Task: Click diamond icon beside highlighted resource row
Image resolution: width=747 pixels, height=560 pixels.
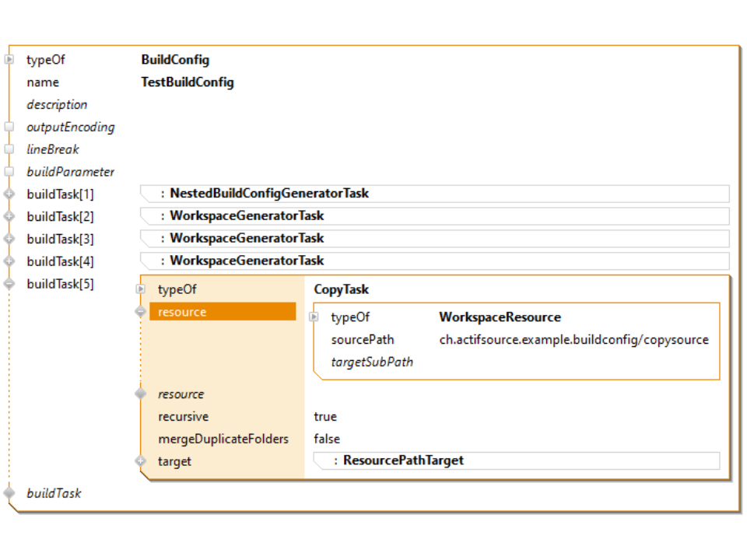Action: (x=141, y=312)
